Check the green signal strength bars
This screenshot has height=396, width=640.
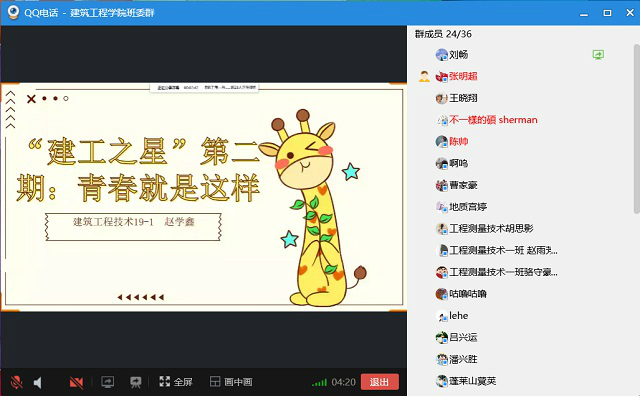(x=319, y=383)
